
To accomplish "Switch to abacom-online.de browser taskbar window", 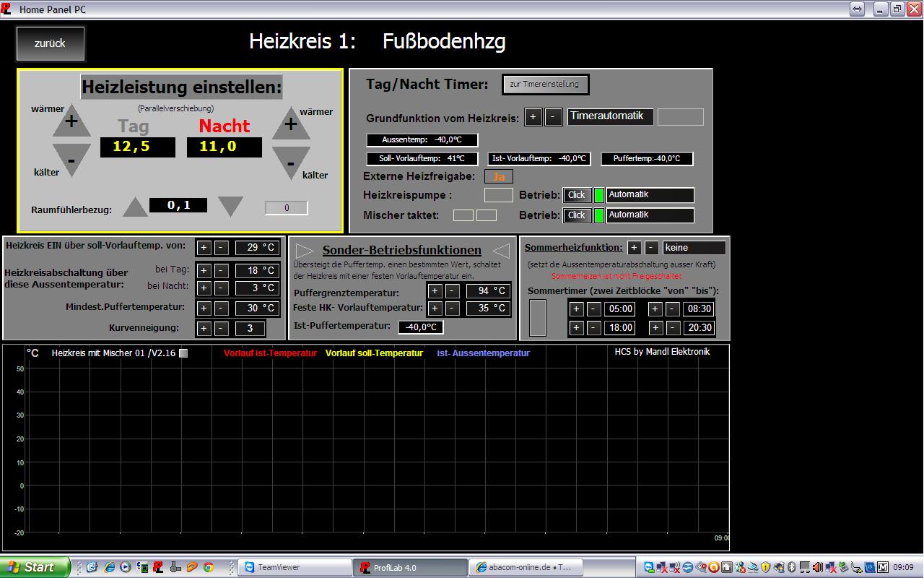I will coord(526,567).
